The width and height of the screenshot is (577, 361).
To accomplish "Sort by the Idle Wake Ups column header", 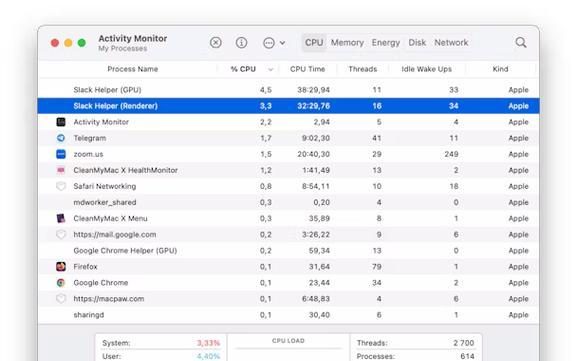I will point(426,69).
